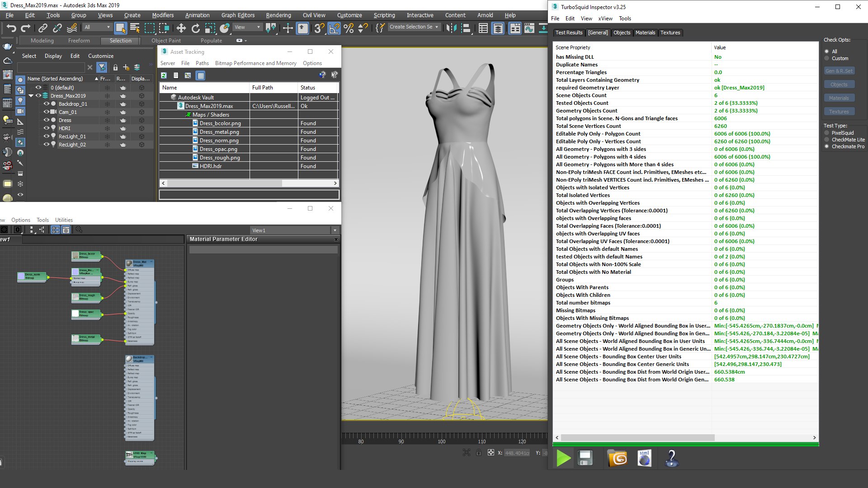The width and height of the screenshot is (868, 488).
Task: Open the Graph Editors menu
Action: pos(238,15)
